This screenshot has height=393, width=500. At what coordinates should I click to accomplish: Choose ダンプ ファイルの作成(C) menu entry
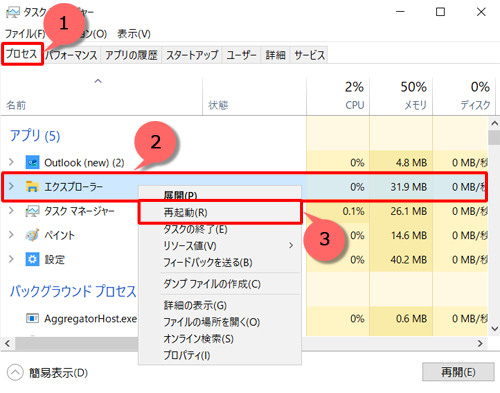(x=220, y=284)
